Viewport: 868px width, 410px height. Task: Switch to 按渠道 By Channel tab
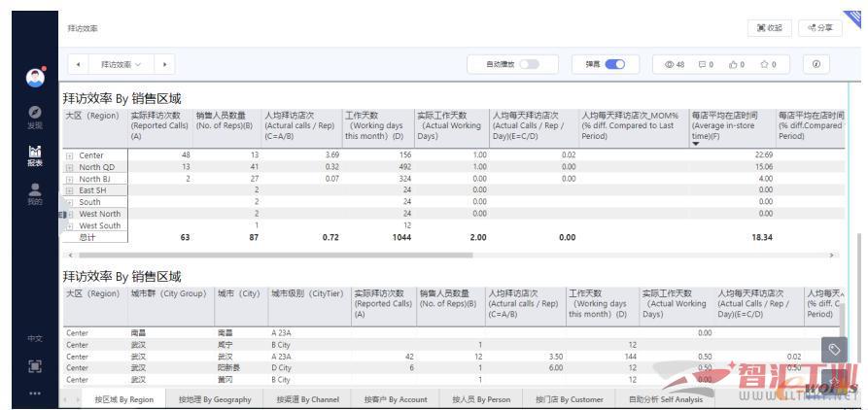pyautogui.click(x=308, y=399)
